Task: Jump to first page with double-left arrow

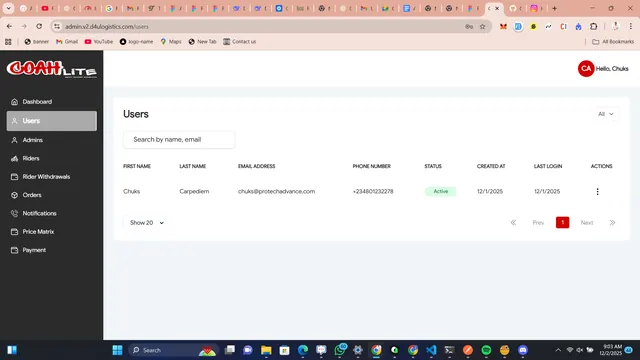Action: click(x=513, y=222)
